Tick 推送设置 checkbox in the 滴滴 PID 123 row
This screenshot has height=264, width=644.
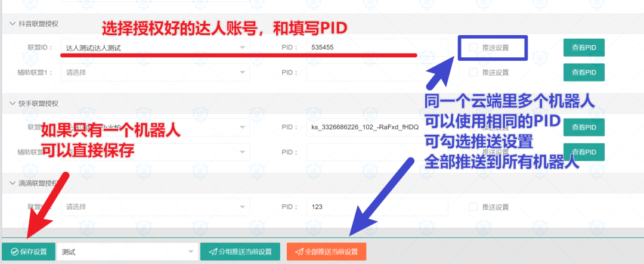coord(473,207)
